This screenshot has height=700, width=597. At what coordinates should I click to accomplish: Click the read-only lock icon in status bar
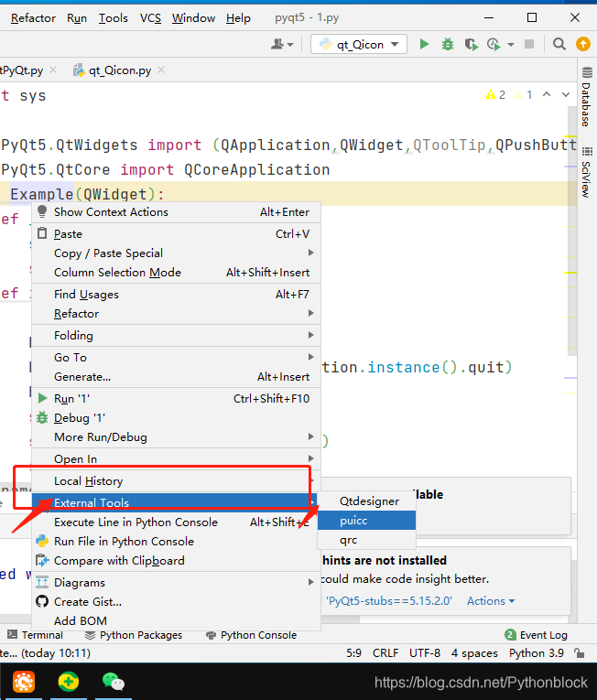tap(580, 653)
